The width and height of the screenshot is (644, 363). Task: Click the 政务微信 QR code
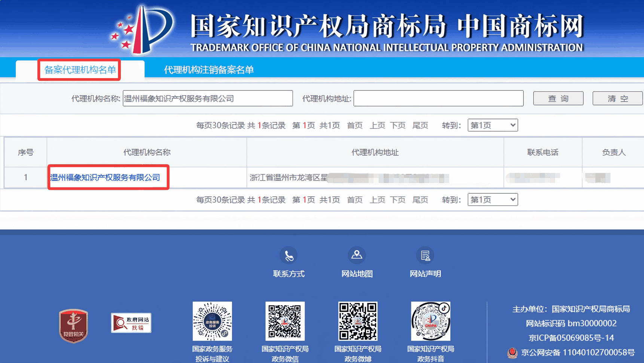click(285, 321)
